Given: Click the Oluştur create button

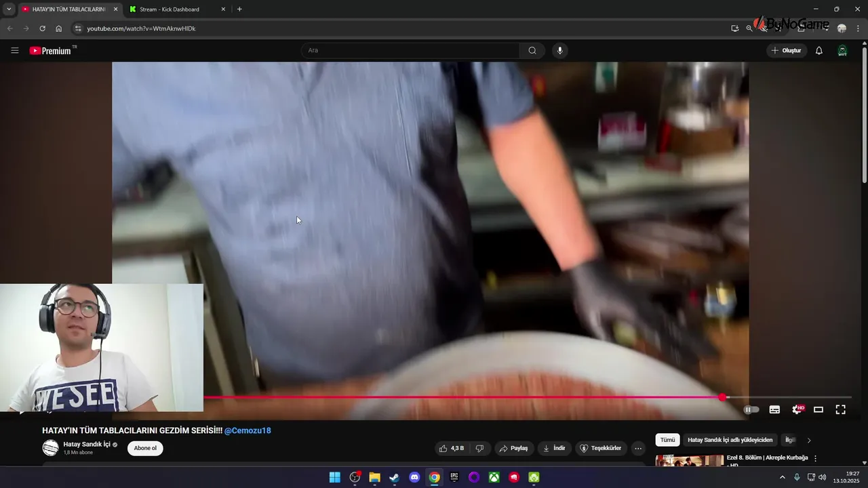Looking at the screenshot, I should (786, 50).
